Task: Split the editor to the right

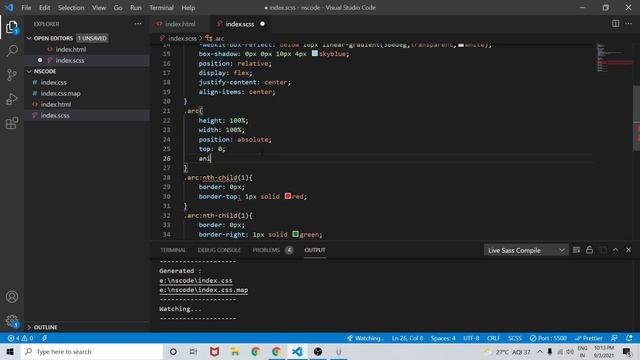Action: (616, 24)
